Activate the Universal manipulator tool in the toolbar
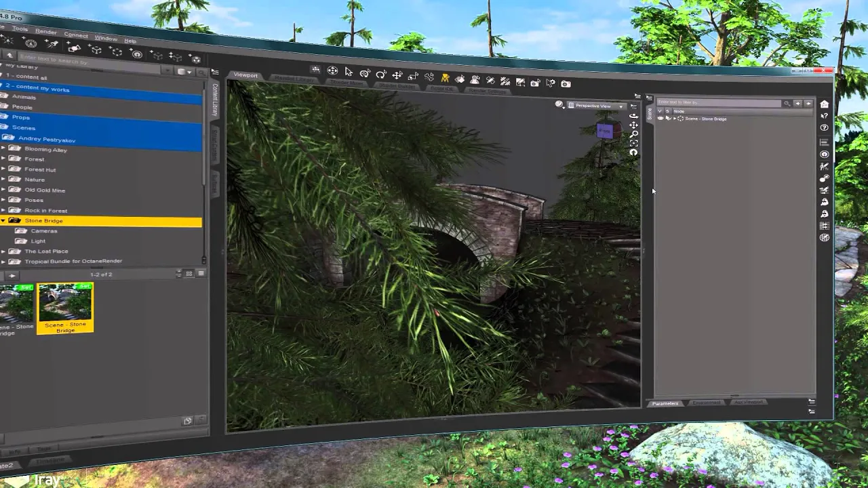868x488 pixels. pos(365,73)
